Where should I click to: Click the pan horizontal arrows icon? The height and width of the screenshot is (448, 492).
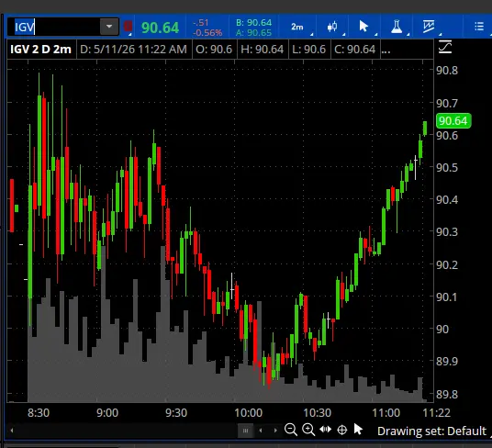tap(325, 429)
